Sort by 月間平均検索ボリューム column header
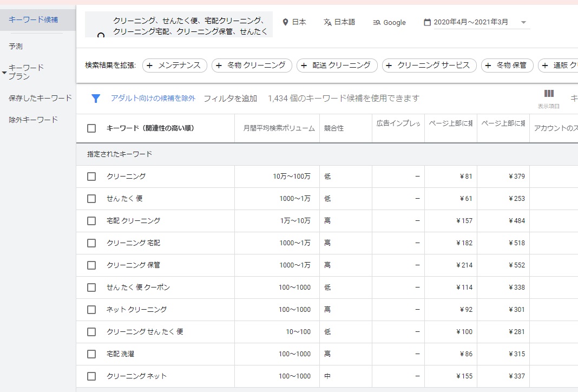 [x=278, y=129]
